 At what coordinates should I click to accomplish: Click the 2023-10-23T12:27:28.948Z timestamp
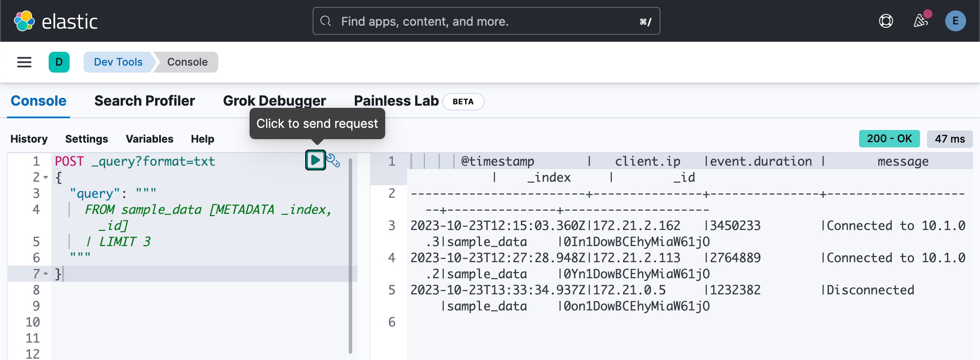coord(498,258)
